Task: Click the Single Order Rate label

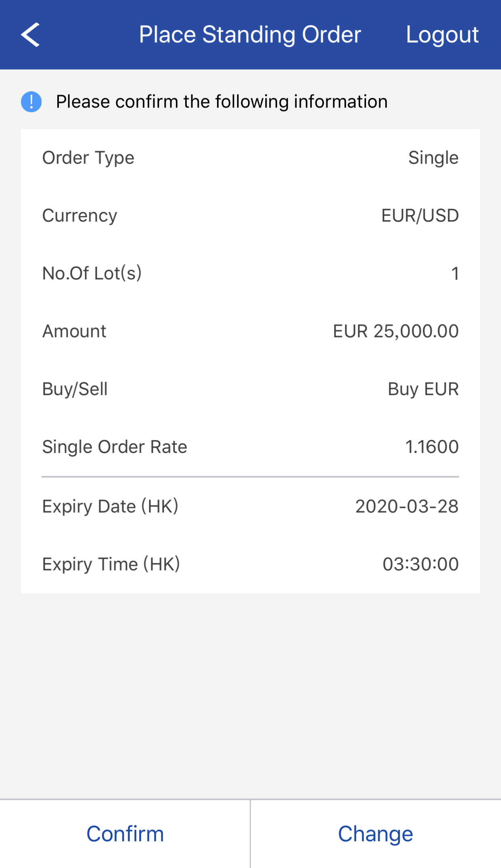Action: click(115, 447)
